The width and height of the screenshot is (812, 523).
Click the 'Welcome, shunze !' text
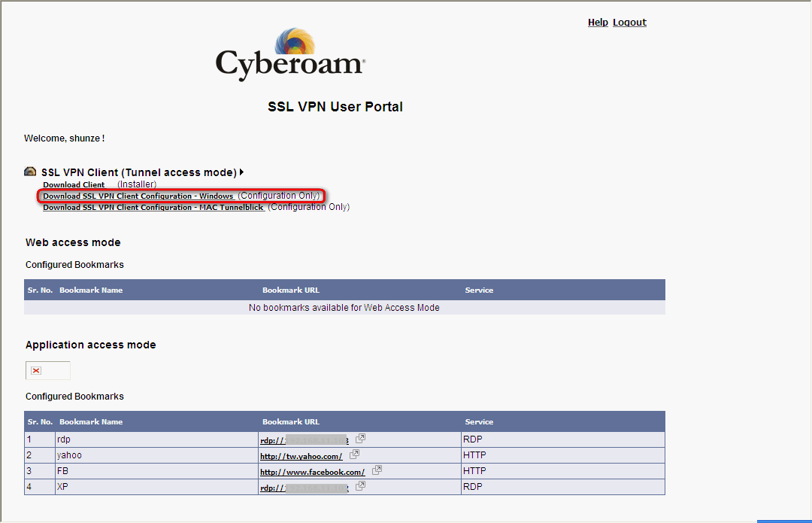point(64,138)
